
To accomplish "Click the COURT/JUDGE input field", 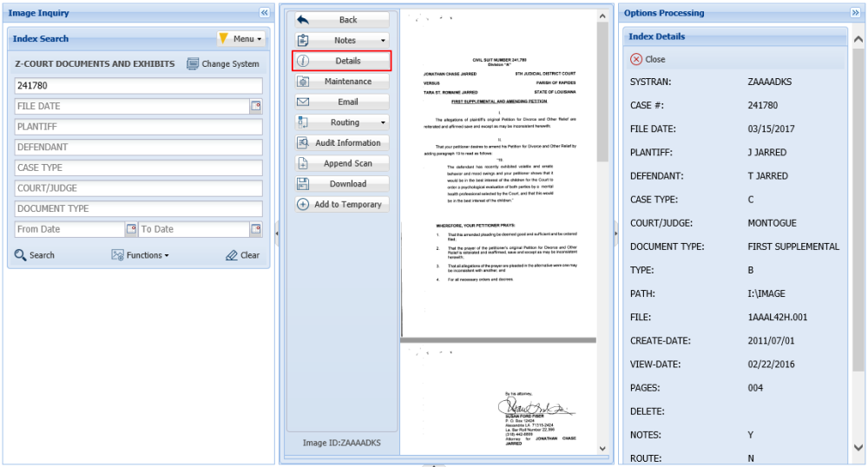I will click(x=138, y=188).
